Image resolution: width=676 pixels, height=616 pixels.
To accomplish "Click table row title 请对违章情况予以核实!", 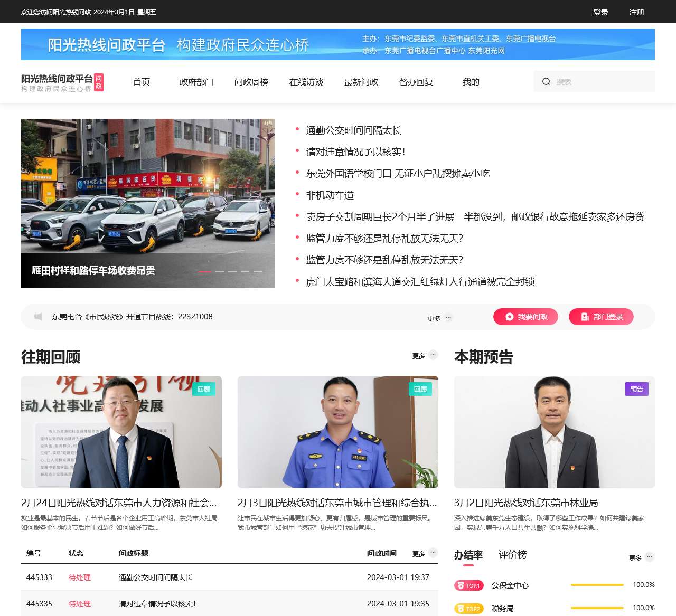I will tap(157, 604).
